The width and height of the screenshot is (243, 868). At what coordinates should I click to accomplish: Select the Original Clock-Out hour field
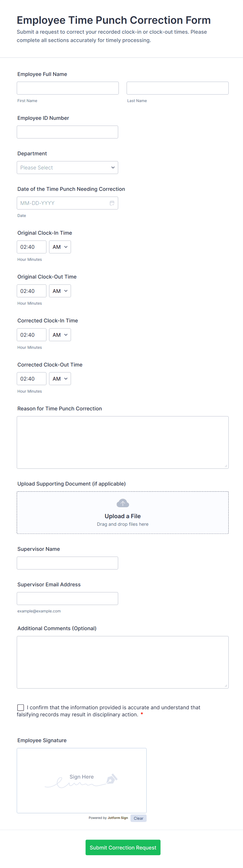coord(31,291)
